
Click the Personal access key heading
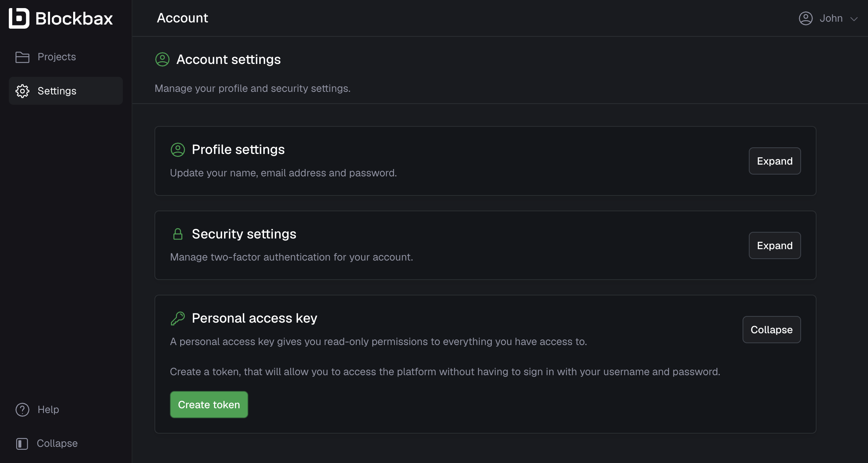pos(255,318)
